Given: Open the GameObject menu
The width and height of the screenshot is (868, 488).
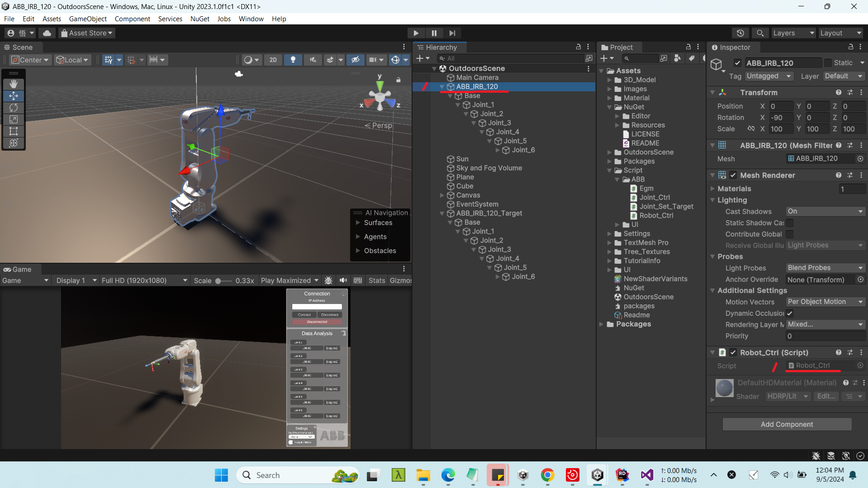Looking at the screenshot, I should 88,19.
